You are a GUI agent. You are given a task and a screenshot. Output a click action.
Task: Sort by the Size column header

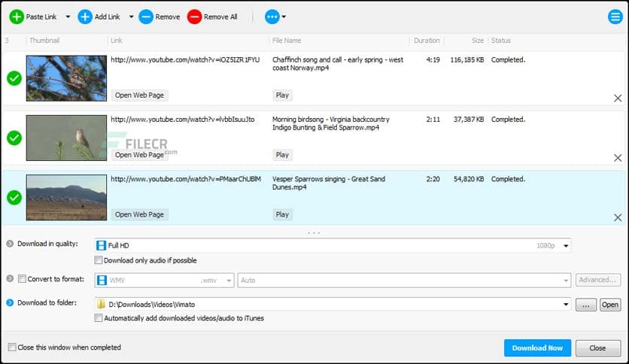click(x=477, y=41)
